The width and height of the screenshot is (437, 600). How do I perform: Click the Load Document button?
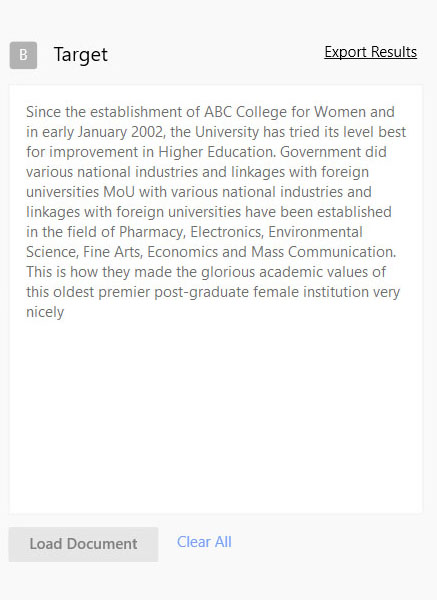83,544
